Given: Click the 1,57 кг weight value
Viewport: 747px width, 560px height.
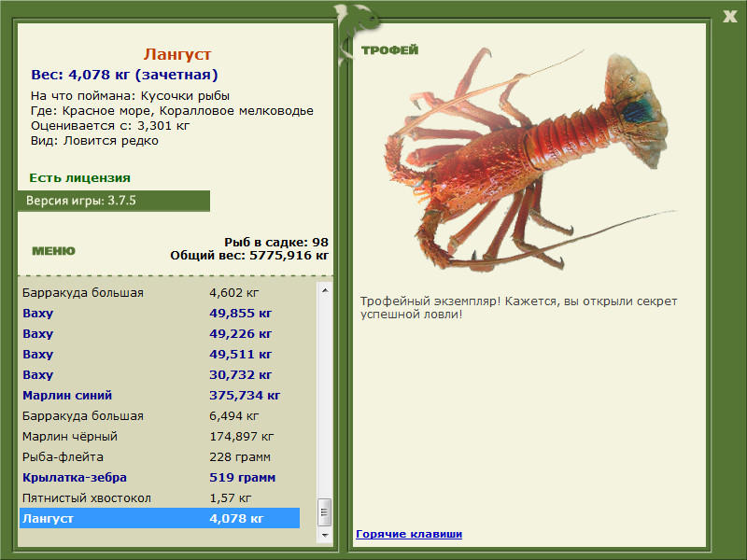Looking at the screenshot, I should tap(230, 498).
